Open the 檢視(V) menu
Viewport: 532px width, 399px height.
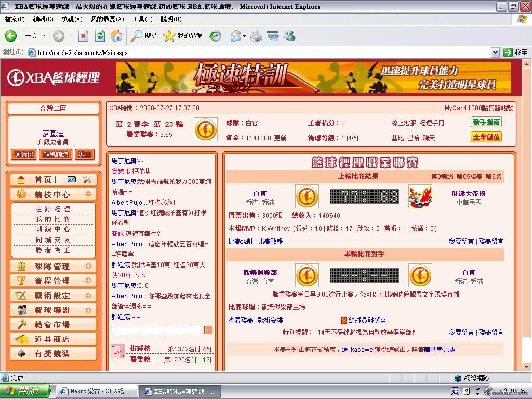click(72, 19)
